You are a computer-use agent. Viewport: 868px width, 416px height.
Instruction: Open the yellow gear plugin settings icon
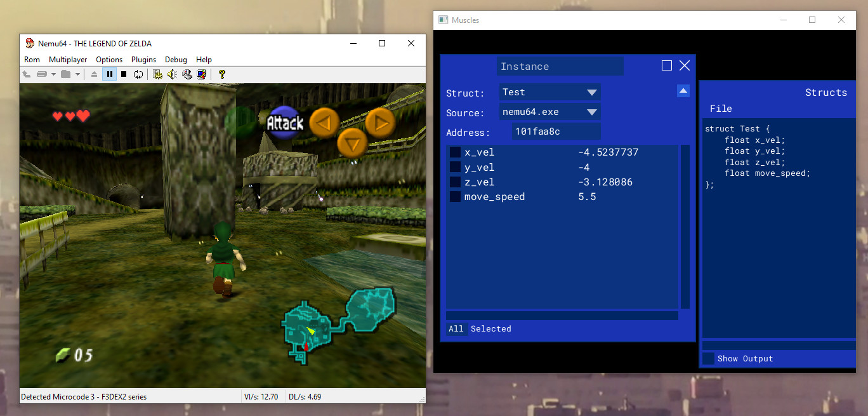158,74
